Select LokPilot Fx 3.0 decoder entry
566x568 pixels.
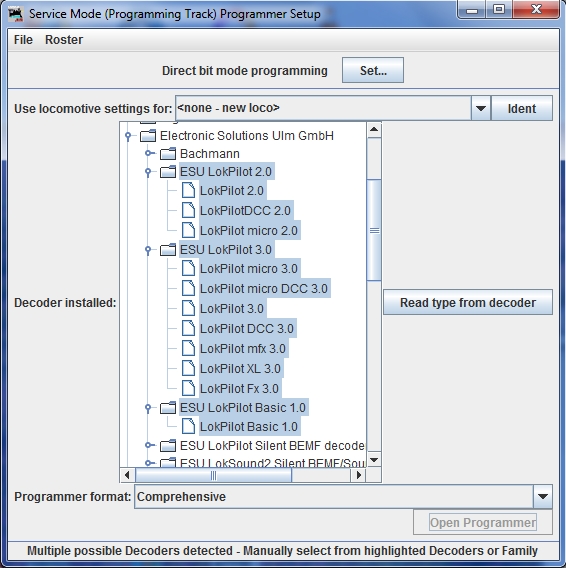(x=239, y=389)
